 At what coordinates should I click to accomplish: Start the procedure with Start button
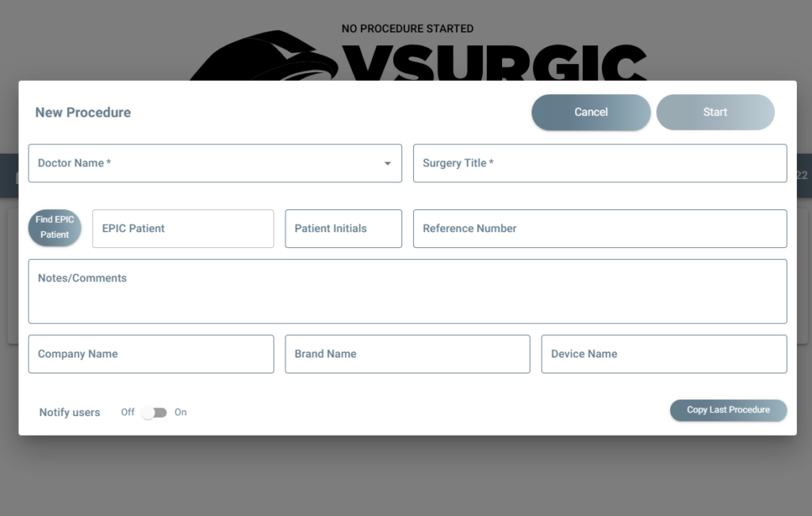click(x=715, y=113)
